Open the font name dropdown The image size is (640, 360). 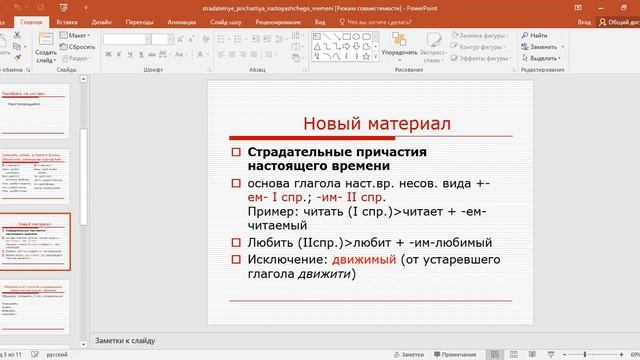click(148, 39)
